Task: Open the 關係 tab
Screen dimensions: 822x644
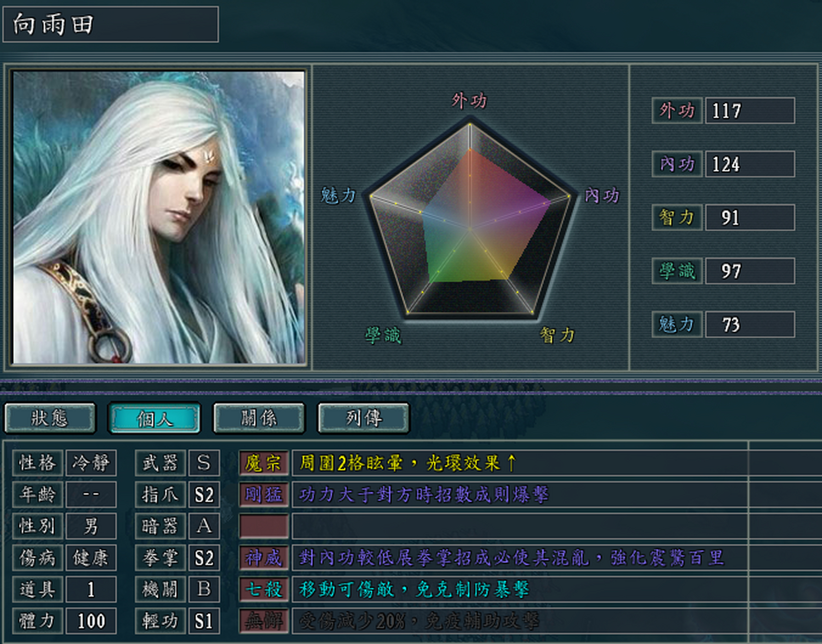Action: point(259,418)
